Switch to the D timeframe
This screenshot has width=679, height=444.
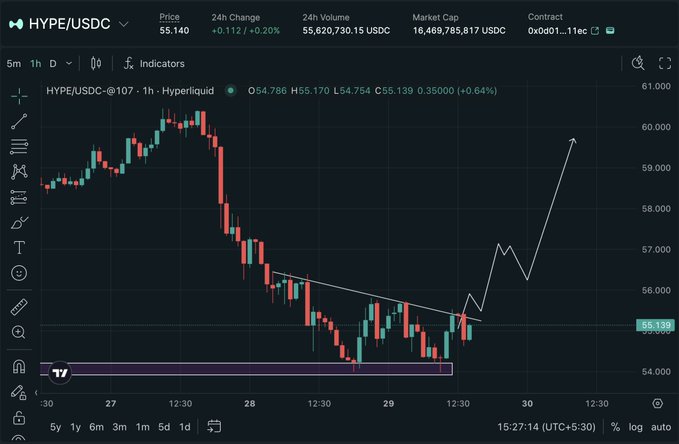pyautogui.click(x=53, y=64)
